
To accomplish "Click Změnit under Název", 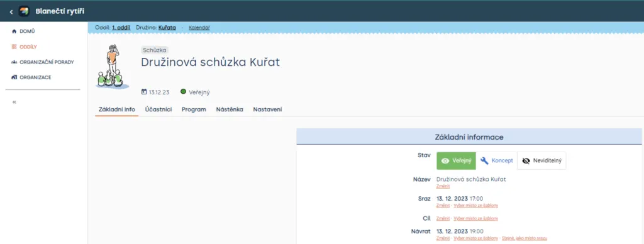I will click(x=443, y=186).
